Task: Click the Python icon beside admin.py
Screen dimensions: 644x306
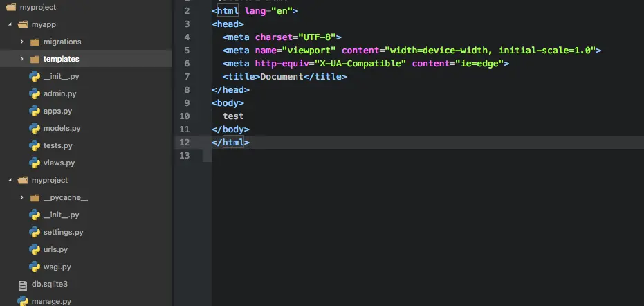Action: (35, 93)
